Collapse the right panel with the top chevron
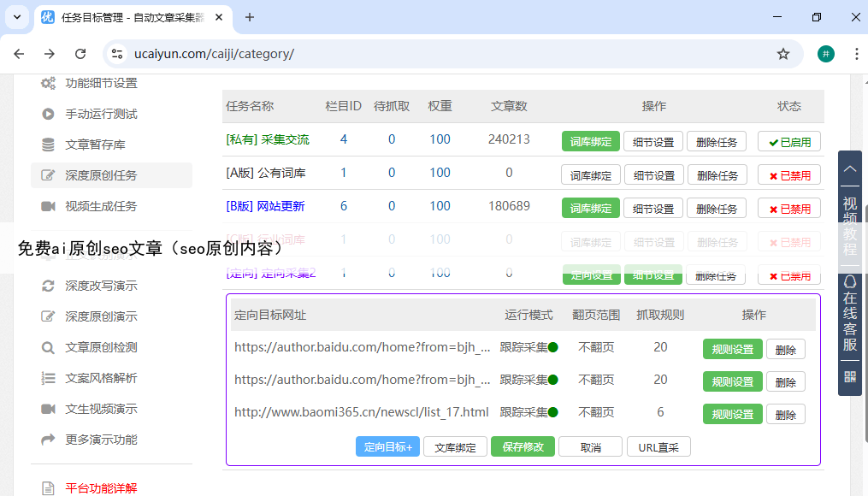Viewport: 868px width, 496px height. tap(849, 169)
